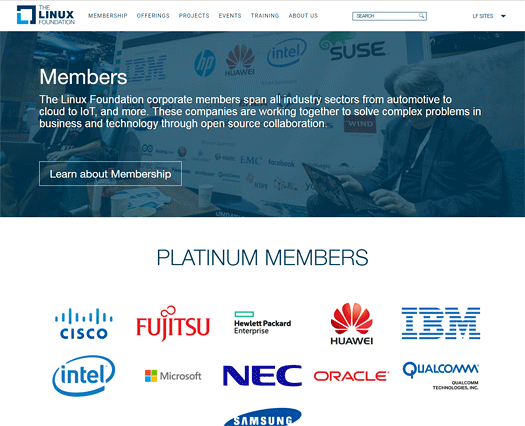This screenshot has height=426, width=525.
Task: Click the search magnifier icon
Action: point(422,16)
